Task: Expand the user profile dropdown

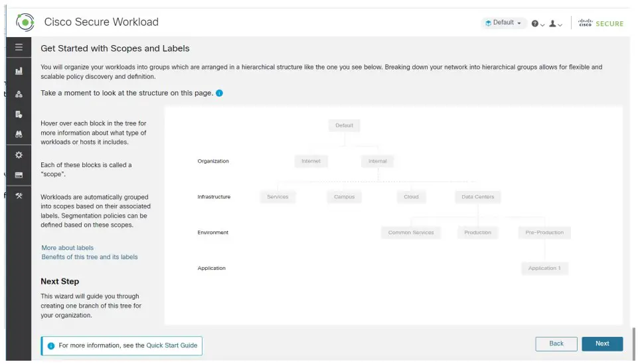Action: tap(555, 23)
